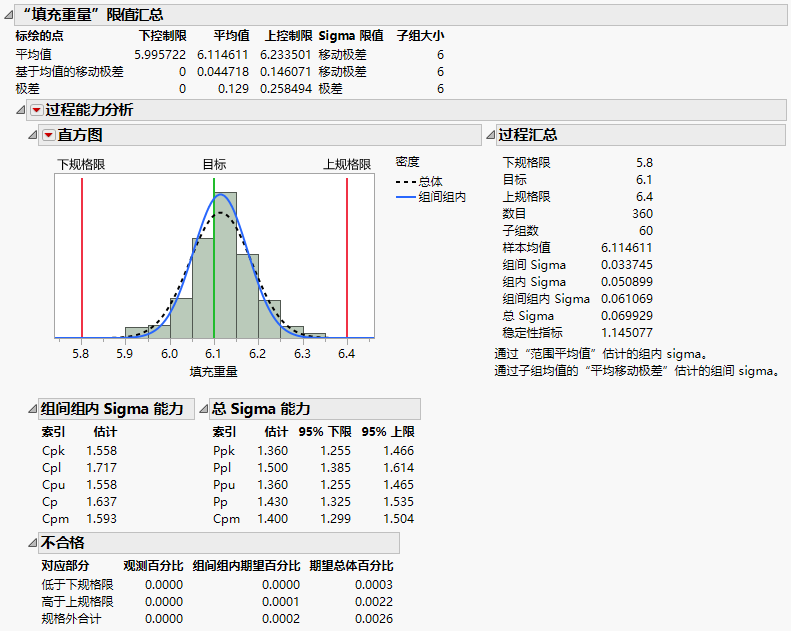Collapse the 总 Sigma 能力 disclosure triangle
This screenshot has width=791, height=631.
[x=204, y=409]
